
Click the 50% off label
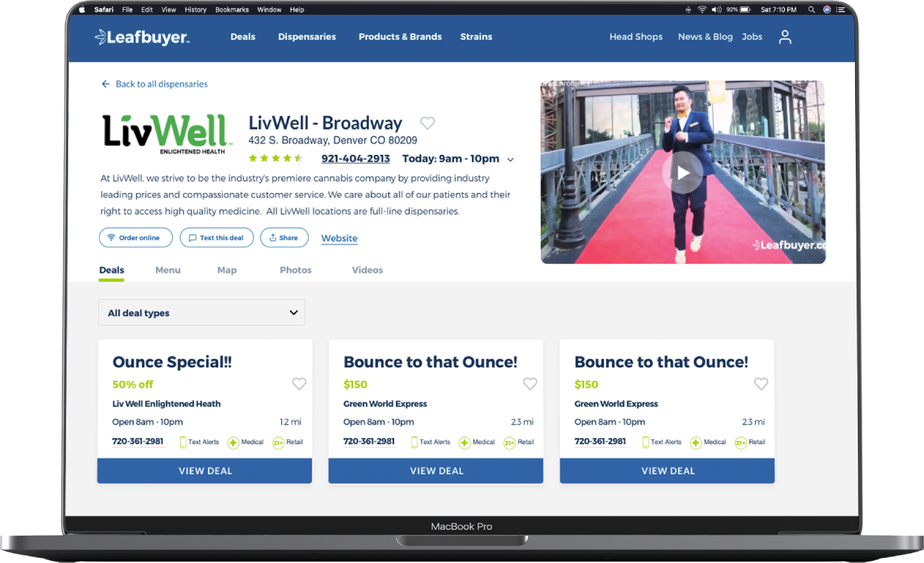(133, 385)
